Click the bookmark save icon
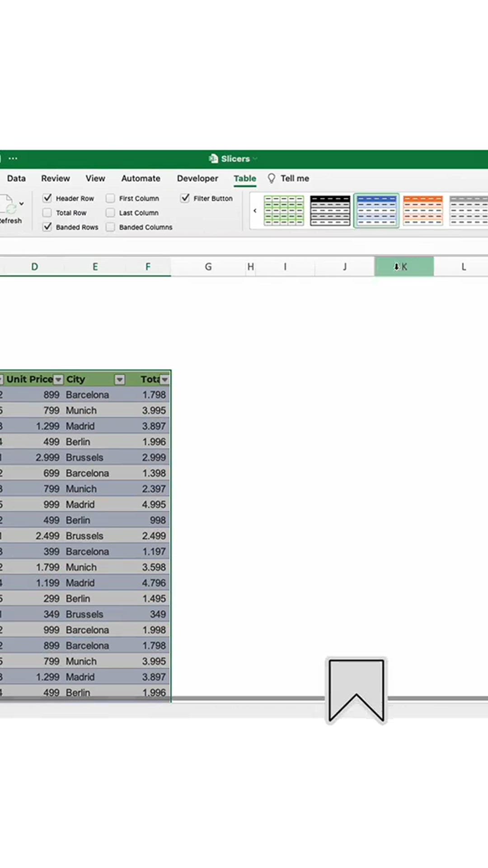 [356, 690]
